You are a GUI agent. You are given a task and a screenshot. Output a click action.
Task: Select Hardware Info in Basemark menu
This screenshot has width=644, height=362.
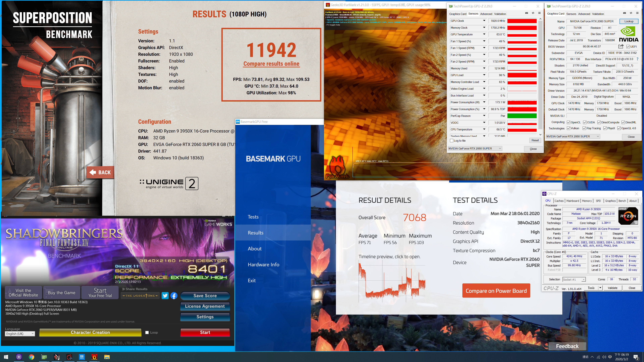pos(263,265)
